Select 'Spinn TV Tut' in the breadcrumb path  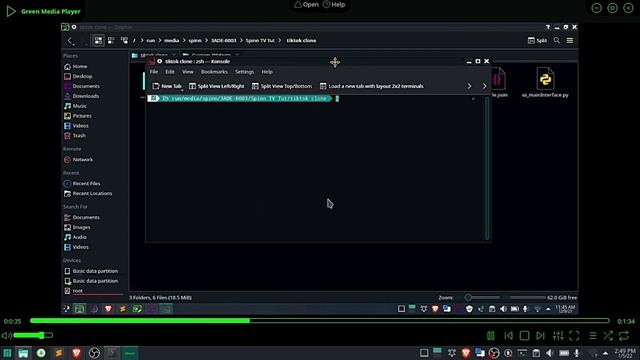(x=260, y=40)
